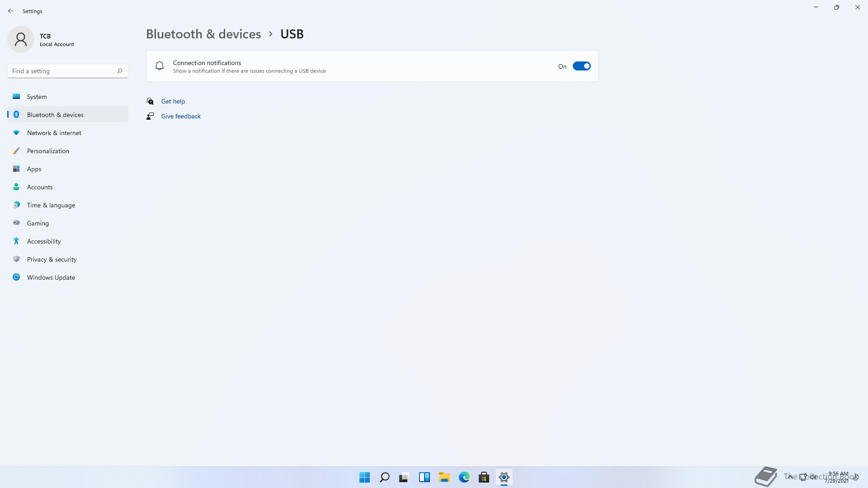This screenshot has width=868, height=488.
Task: Select System in the sidebar
Action: point(37,97)
